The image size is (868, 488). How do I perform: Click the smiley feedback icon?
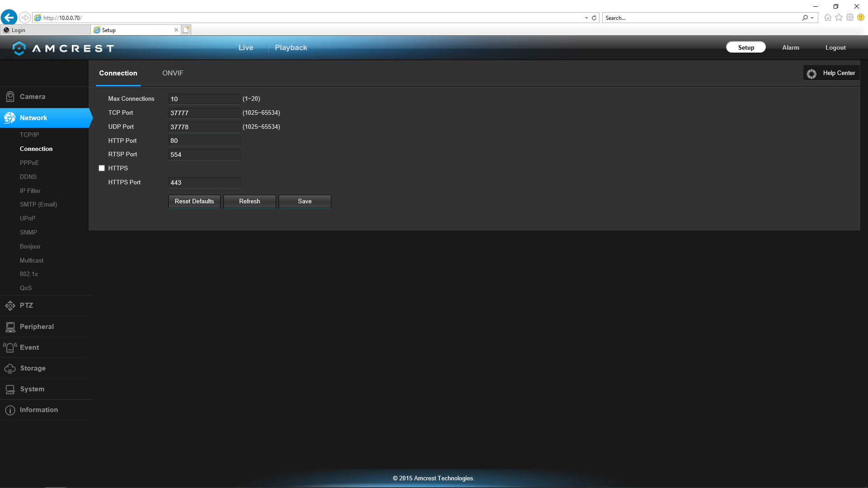[x=861, y=18]
